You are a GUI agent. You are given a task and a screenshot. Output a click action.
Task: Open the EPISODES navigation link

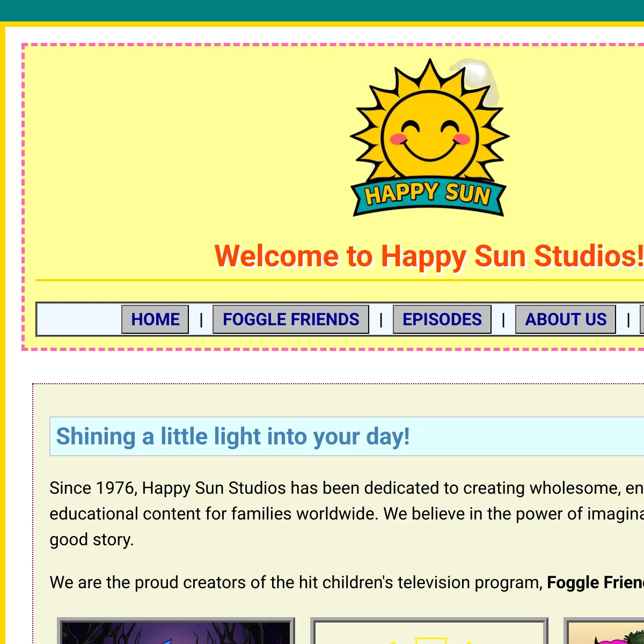point(442,319)
